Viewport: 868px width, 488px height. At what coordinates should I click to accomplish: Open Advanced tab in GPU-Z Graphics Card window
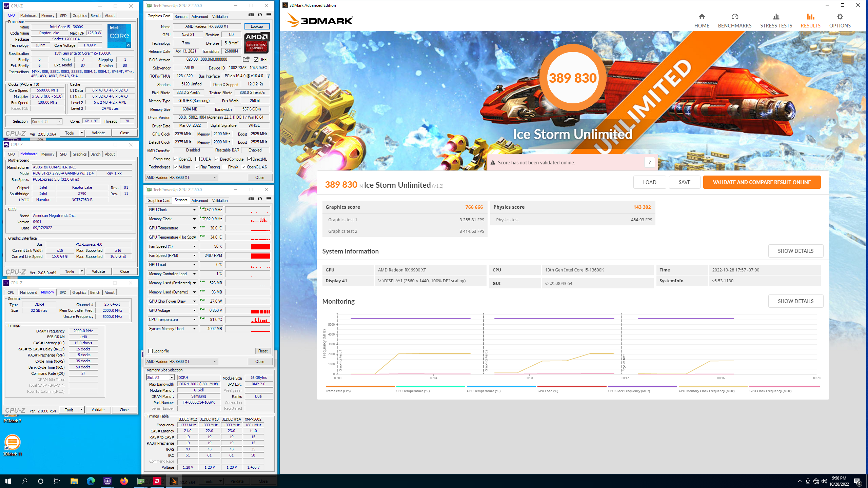click(199, 16)
